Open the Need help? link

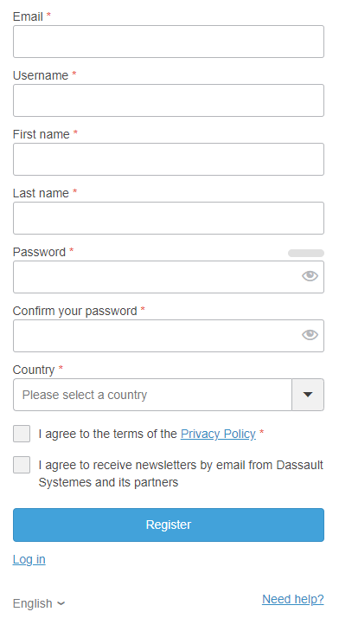point(293,599)
